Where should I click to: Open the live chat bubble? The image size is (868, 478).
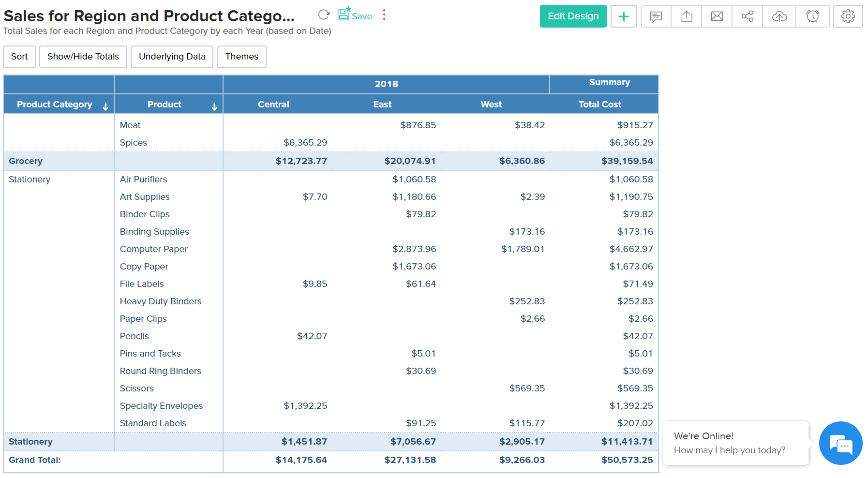840,443
